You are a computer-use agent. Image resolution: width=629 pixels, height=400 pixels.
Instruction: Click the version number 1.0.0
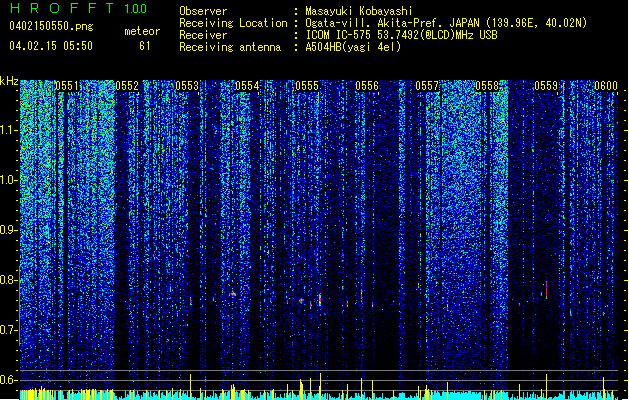click(x=136, y=9)
